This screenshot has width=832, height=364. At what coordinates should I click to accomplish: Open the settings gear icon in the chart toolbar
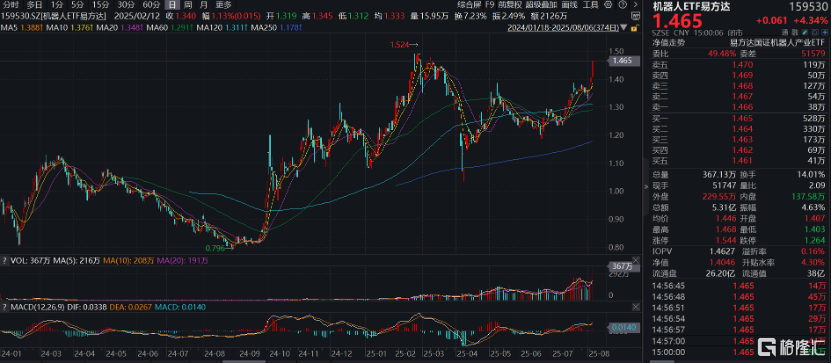(608, 4)
